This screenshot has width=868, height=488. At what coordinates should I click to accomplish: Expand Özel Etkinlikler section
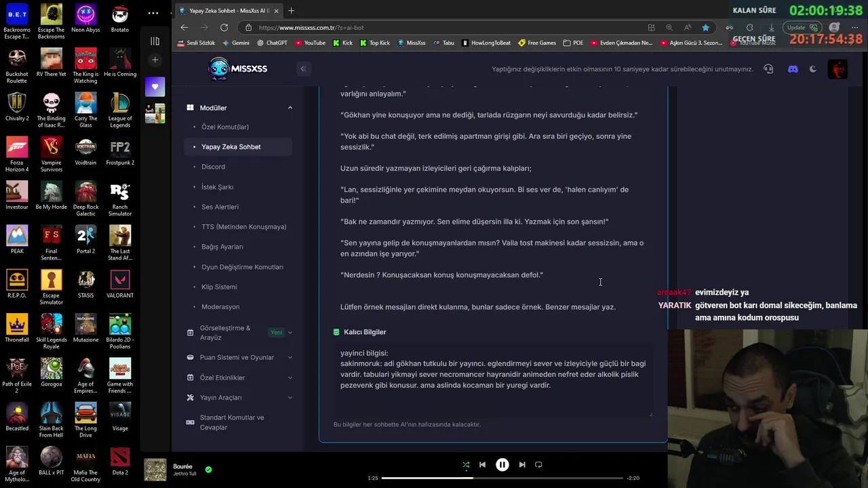click(239, 378)
